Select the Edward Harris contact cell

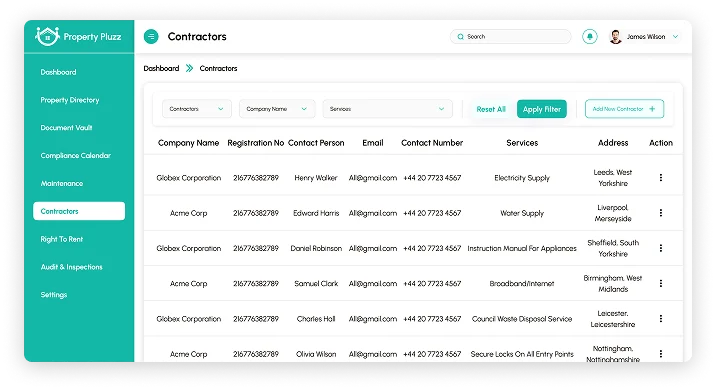[316, 213]
